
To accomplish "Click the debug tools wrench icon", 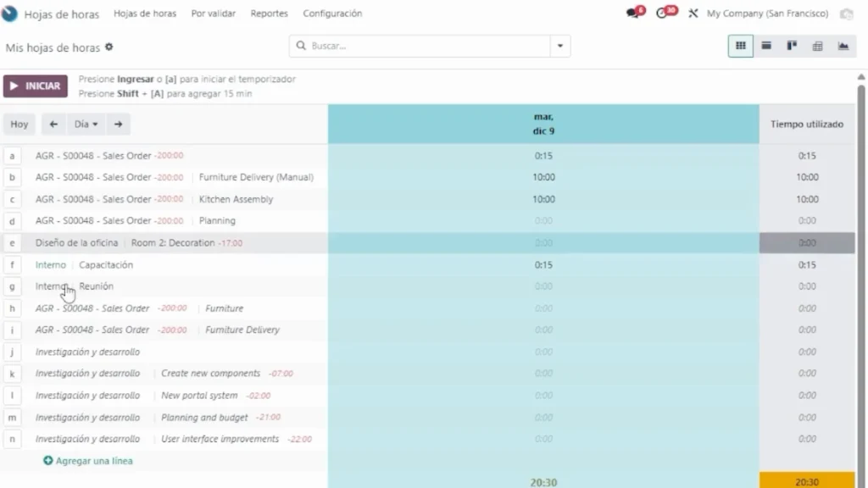I will [x=693, y=14].
